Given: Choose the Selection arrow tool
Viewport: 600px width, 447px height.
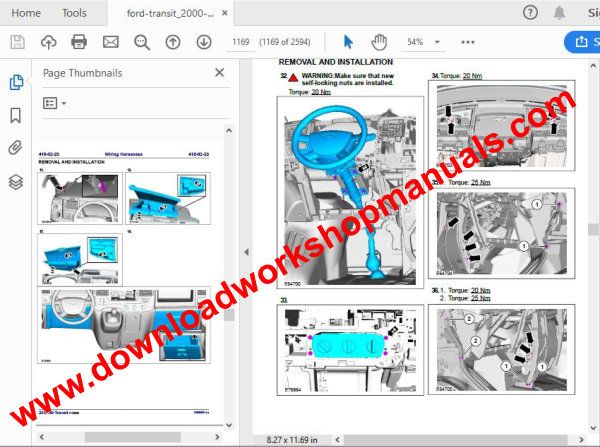Looking at the screenshot, I should click(x=348, y=42).
